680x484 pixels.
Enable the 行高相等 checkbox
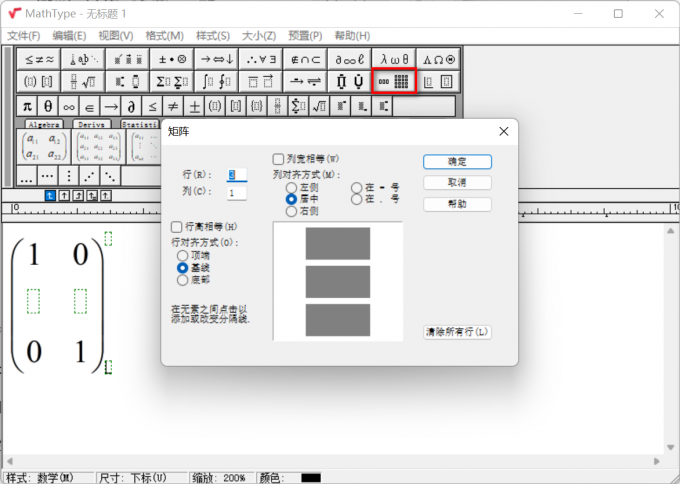(177, 227)
